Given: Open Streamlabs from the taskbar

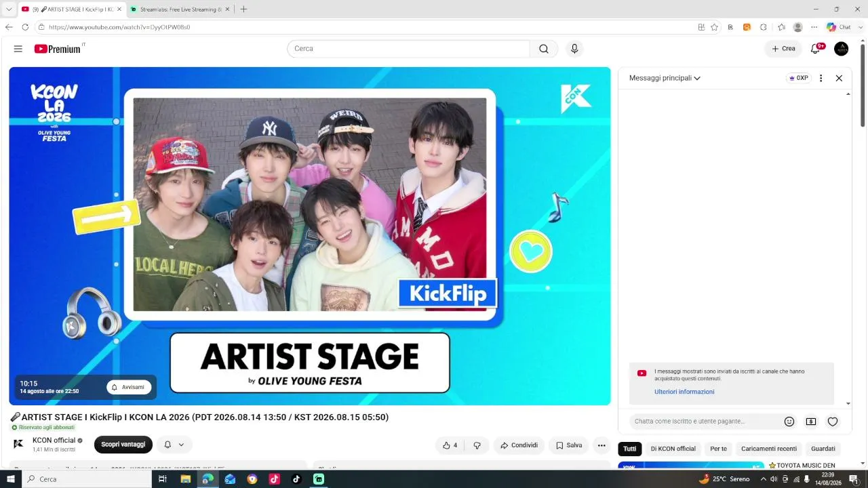Looking at the screenshot, I should click(319, 479).
